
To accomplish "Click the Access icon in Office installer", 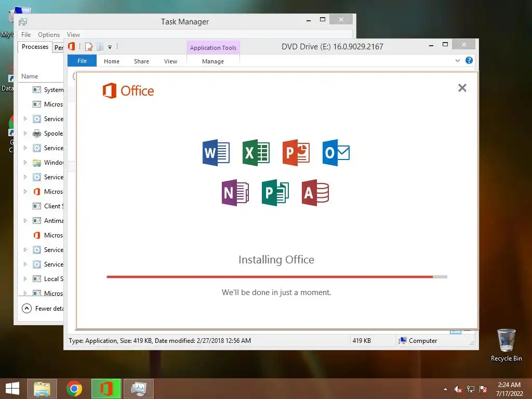I will click(315, 192).
